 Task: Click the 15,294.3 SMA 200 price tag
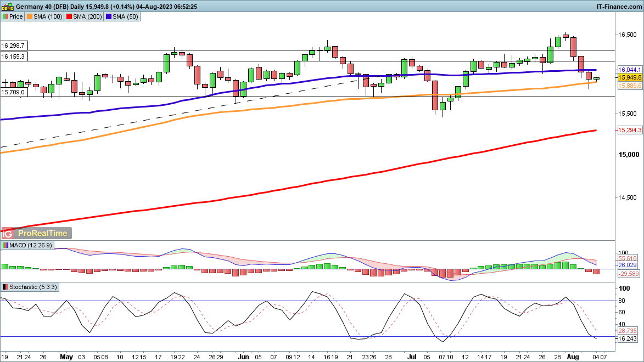click(630, 130)
